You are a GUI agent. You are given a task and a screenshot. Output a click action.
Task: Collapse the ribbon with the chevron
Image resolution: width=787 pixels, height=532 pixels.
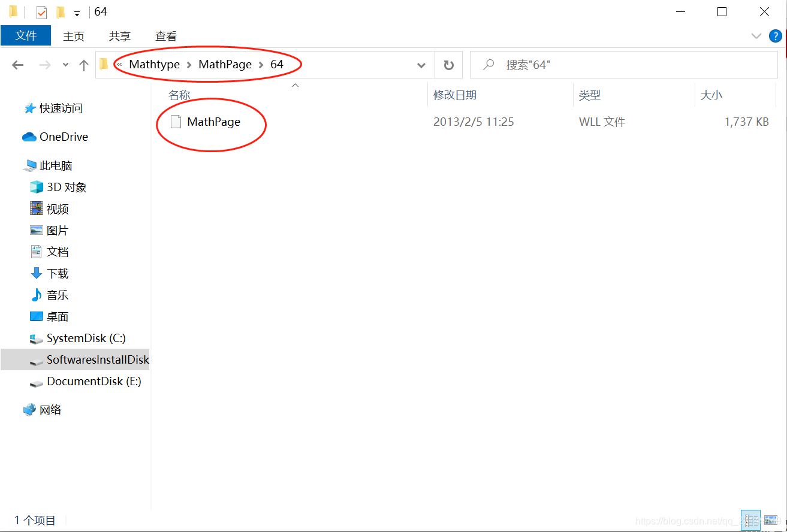(756, 36)
